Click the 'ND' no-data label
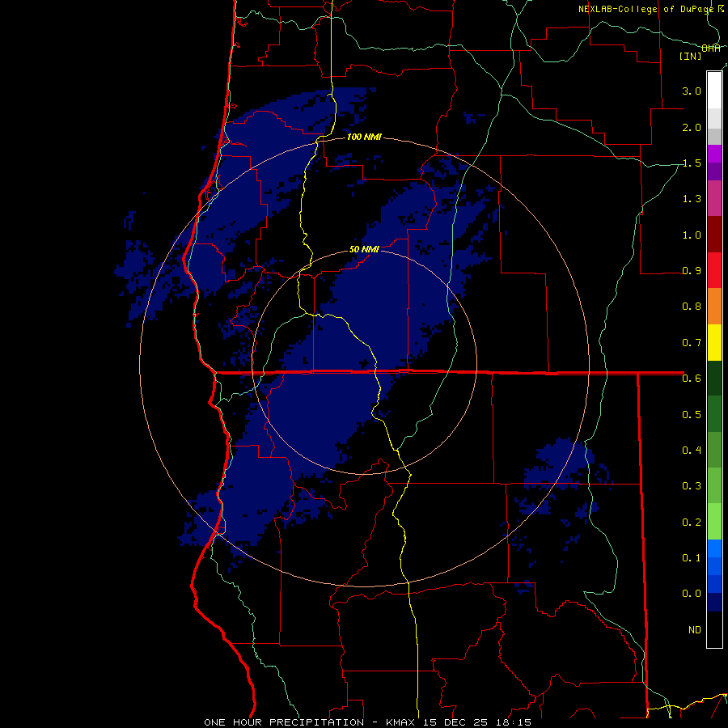The image size is (728, 728). pyautogui.click(x=695, y=629)
